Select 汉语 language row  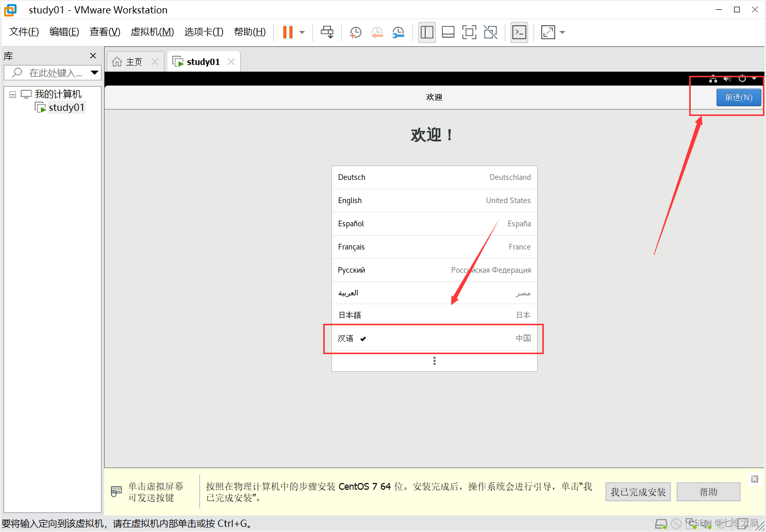pyautogui.click(x=435, y=338)
